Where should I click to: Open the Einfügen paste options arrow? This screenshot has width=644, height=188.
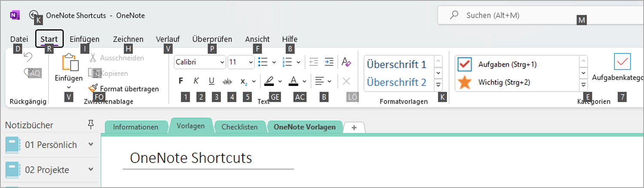[x=69, y=87]
